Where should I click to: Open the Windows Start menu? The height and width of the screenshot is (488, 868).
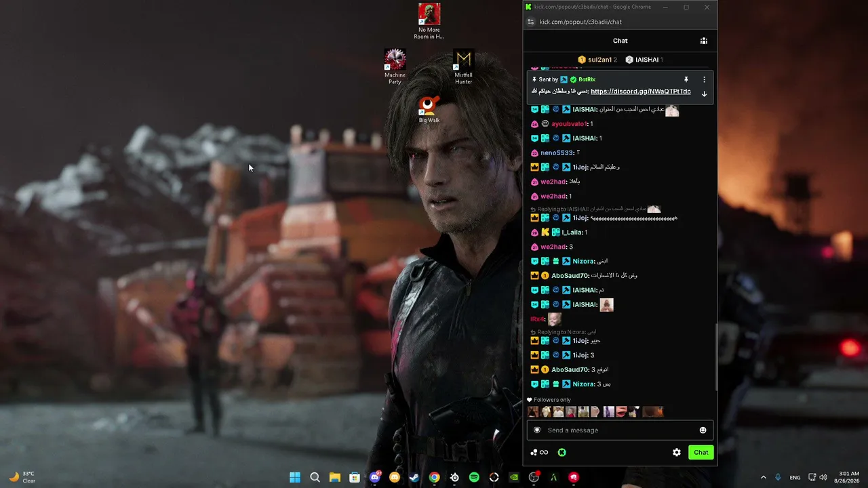[295, 477]
